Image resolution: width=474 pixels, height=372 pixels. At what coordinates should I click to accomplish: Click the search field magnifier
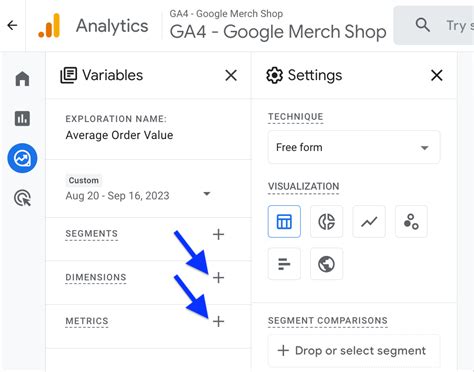tap(423, 25)
